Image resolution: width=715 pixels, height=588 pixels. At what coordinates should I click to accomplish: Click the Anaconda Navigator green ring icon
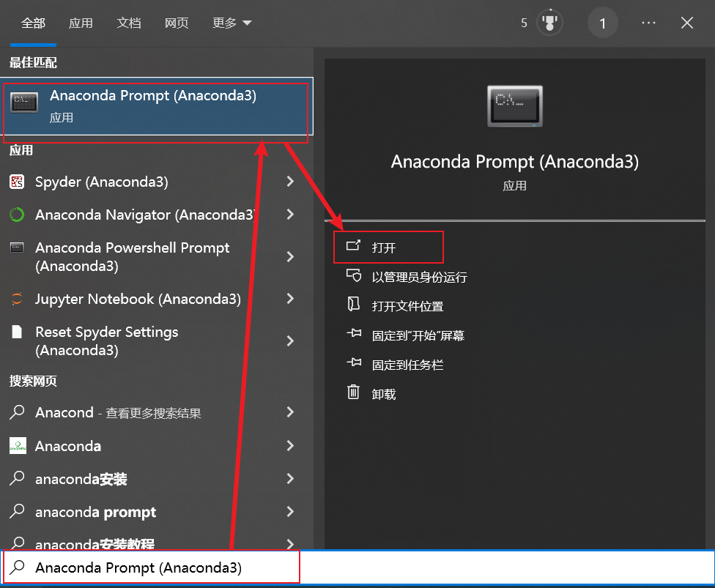(17, 215)
